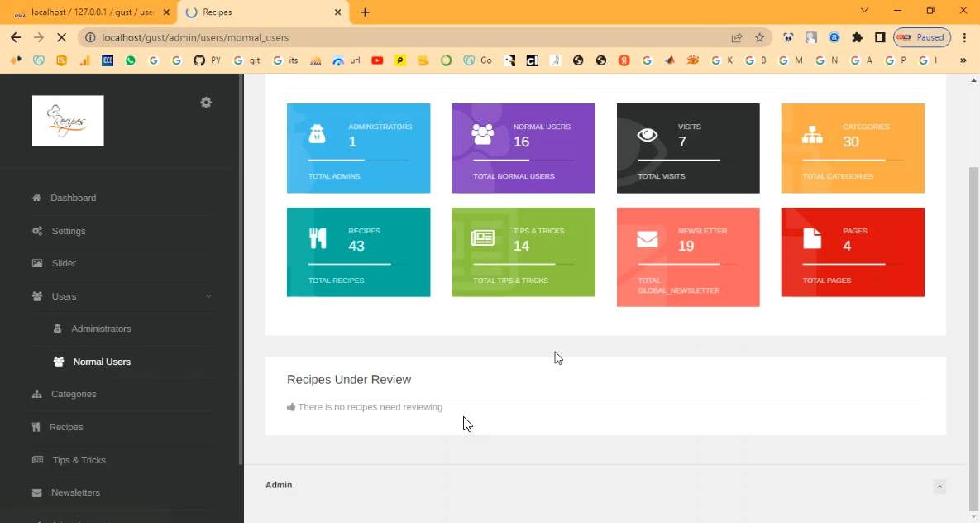The image size is (980, 523).
Task: Click the Normal Users group icon card
Action: pyautogui.click(x=482, y=134)
